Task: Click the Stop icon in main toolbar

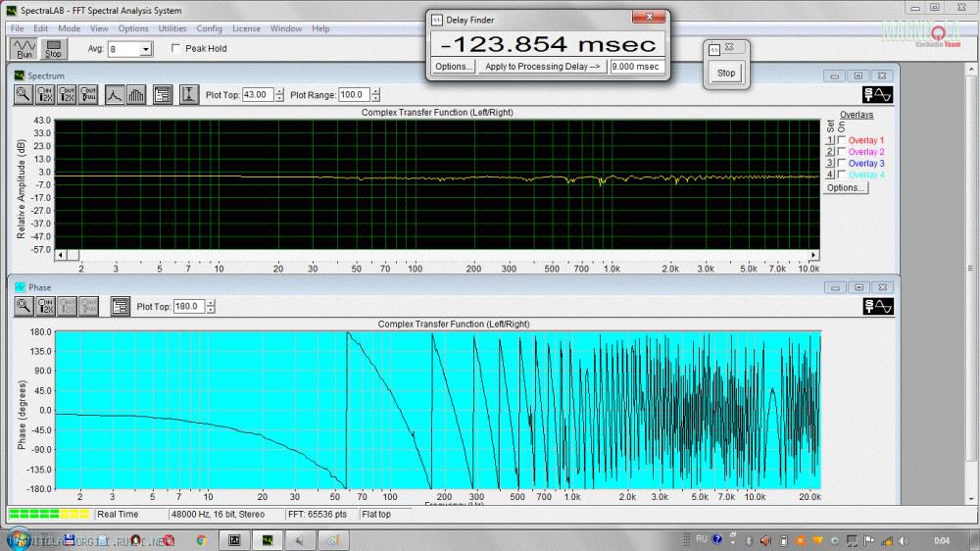Action: coord(53,49)
